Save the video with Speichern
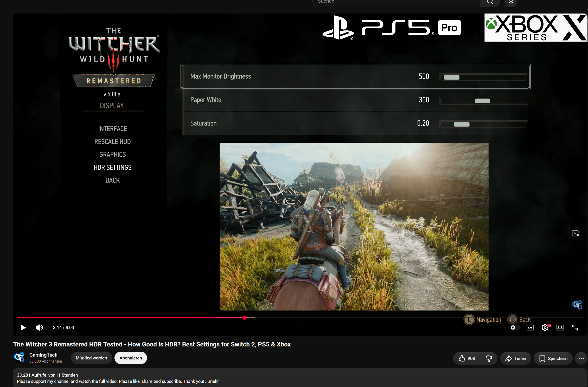This screenshot has width=588, height=387. coord(553,358)
